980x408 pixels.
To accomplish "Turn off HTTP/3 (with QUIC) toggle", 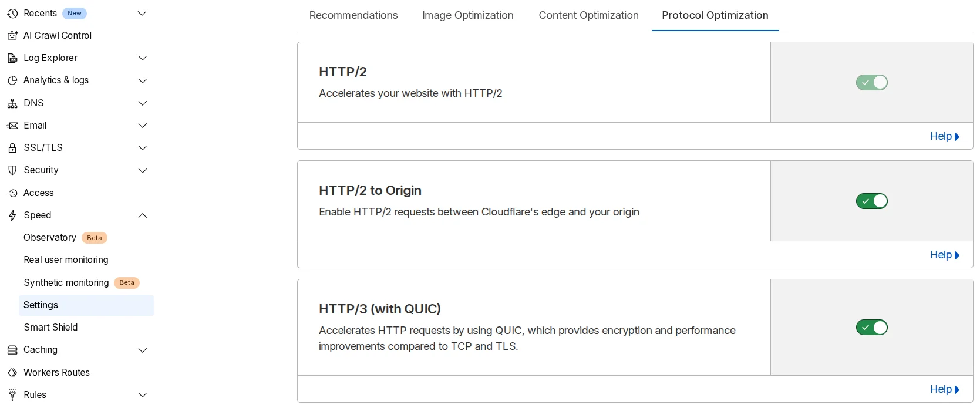I will click(871, 328).
